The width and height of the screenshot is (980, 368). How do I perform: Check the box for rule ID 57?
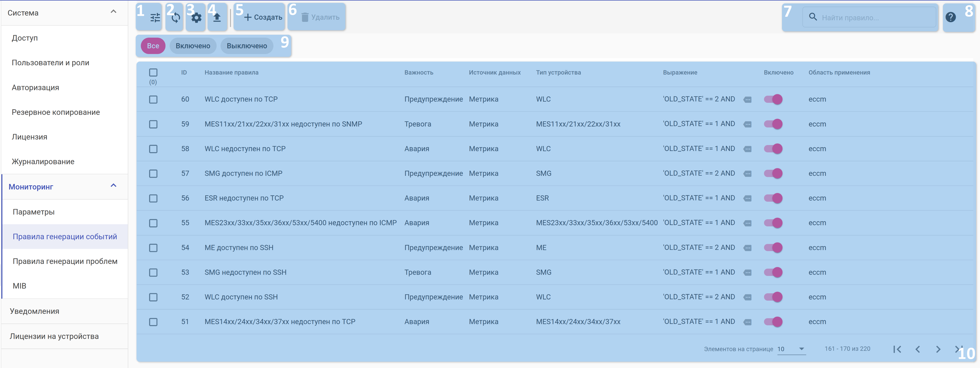coord(153,173)
